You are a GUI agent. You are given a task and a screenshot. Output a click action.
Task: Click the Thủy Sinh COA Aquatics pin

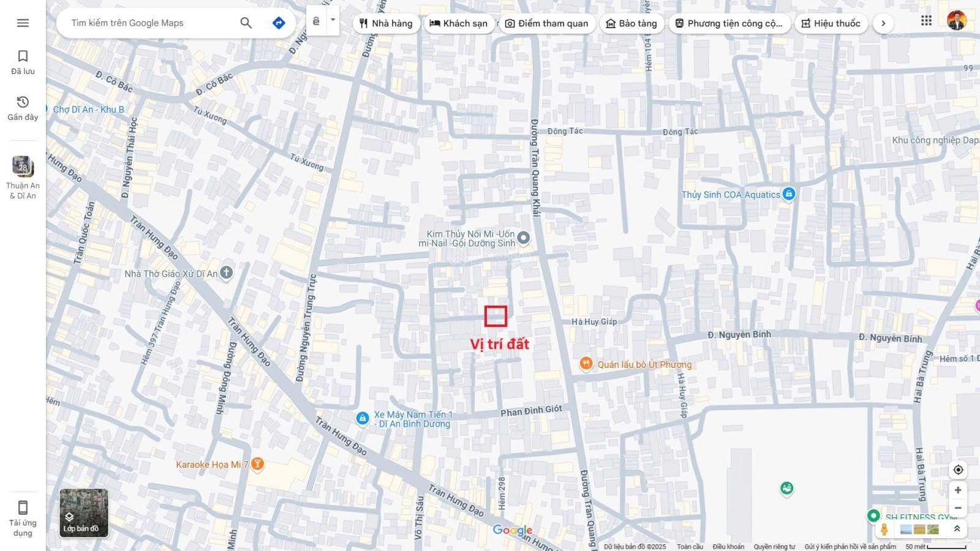tap(789, 194)
